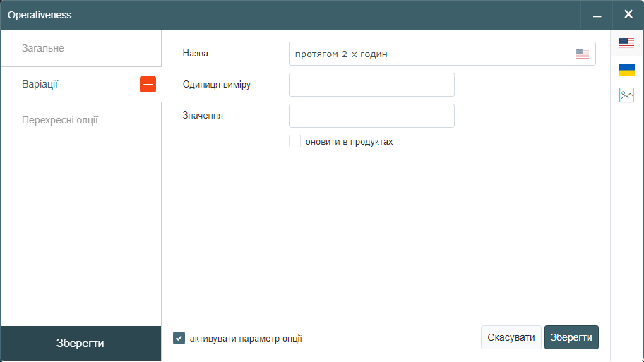Focus the Одиниця виміру input field
The height and width of the screenshot is (362, 644).
[x=371, y=85]
